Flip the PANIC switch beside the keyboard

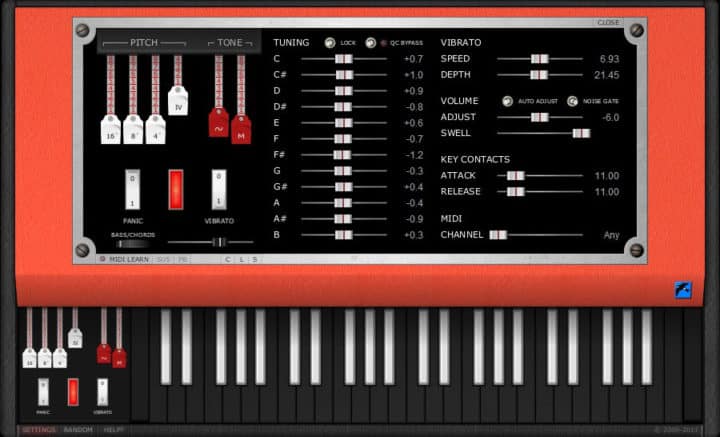43,392
